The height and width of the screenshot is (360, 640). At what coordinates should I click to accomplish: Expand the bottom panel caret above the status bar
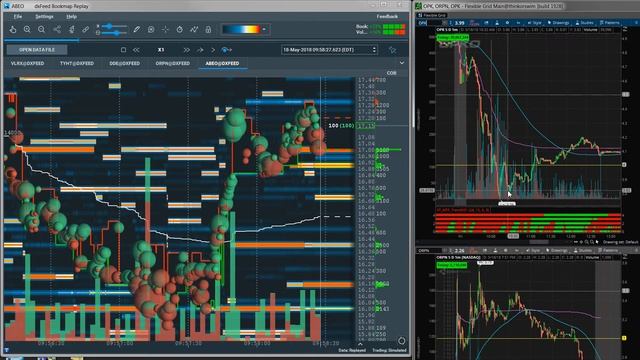point(360,344)
